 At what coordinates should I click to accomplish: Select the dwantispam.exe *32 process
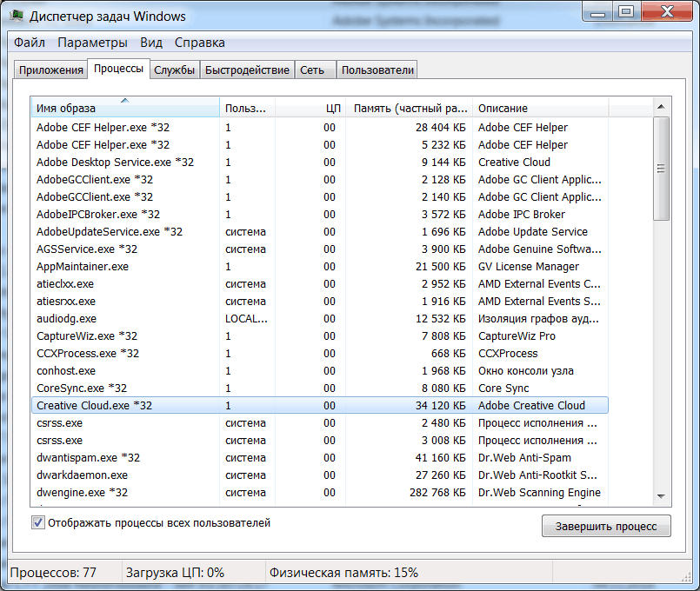pyautogui.click(x=320, y=458)
